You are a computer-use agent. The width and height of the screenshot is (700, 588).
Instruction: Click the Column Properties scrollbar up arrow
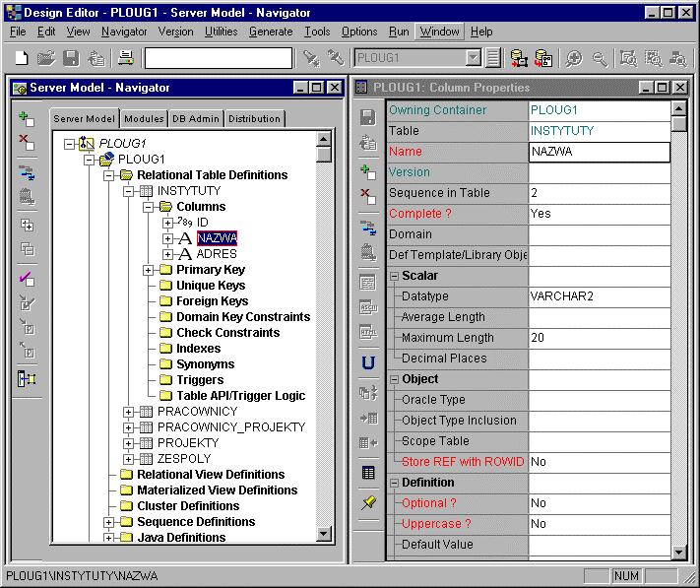tap(678, 108)
